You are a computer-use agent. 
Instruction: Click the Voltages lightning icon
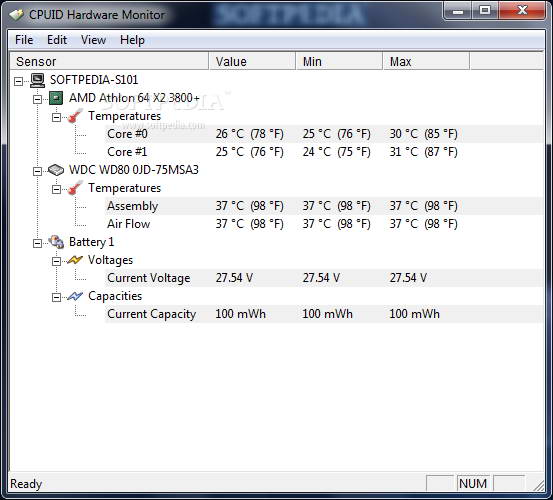(75, 260)
